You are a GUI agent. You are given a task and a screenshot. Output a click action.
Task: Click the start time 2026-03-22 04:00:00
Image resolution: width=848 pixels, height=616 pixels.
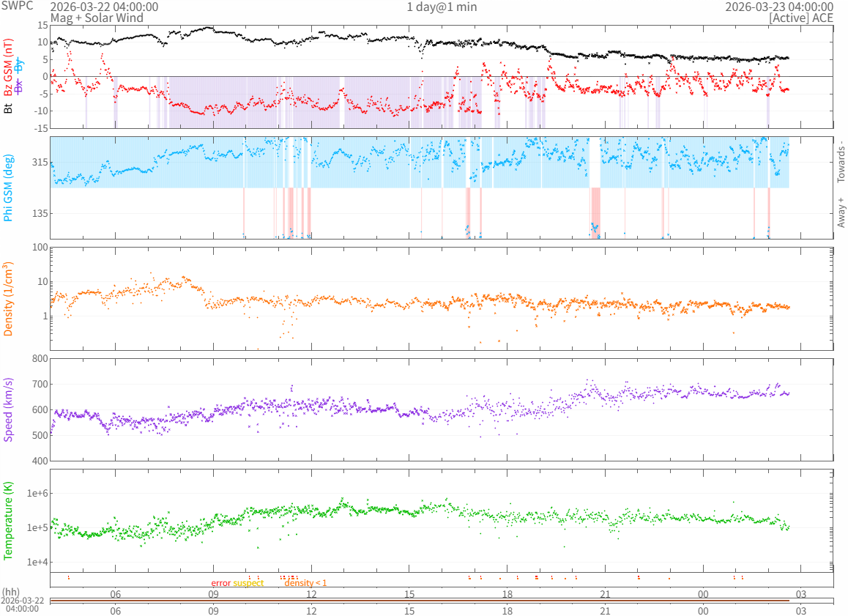(104, 7)
